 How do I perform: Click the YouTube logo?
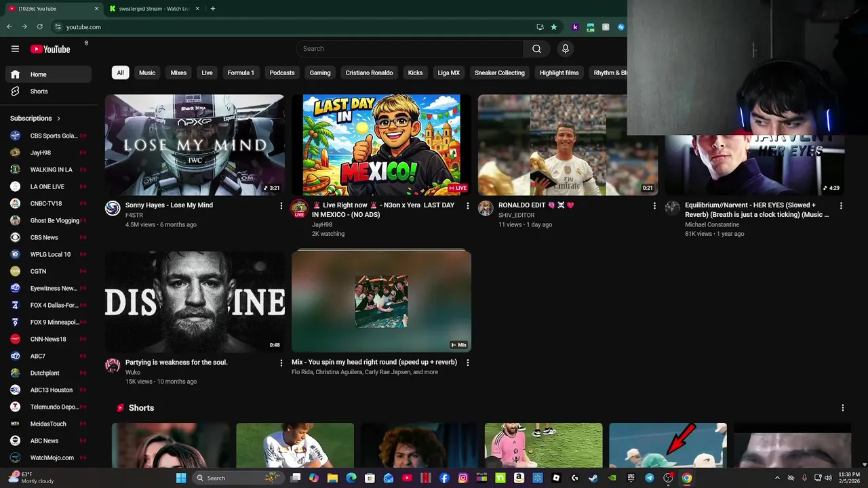point(50,49)
